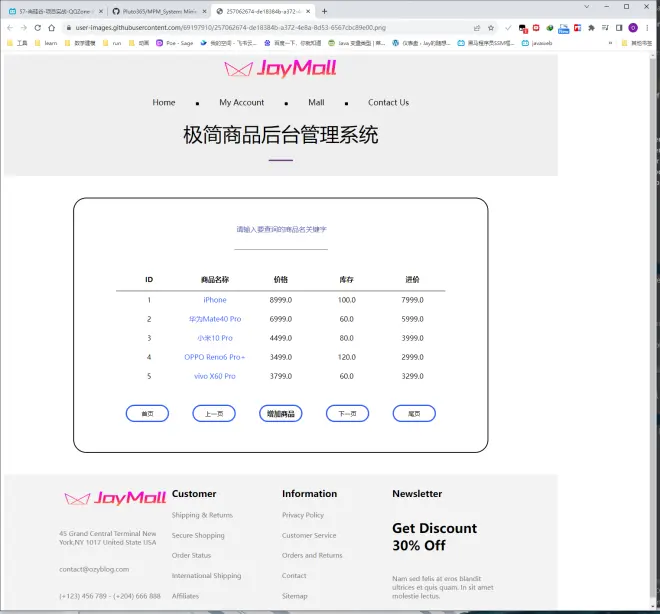660x614 pixels.
Task: Expand the bookmarks bar overflow chevron
Action: point(610,43)
